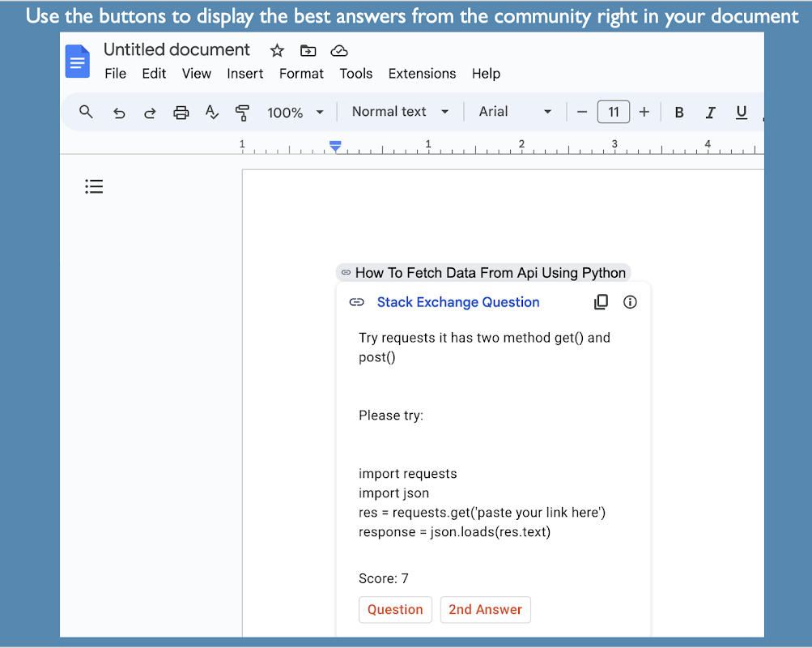
Task: Open the search menus magnifier
Action: [86, 112]
